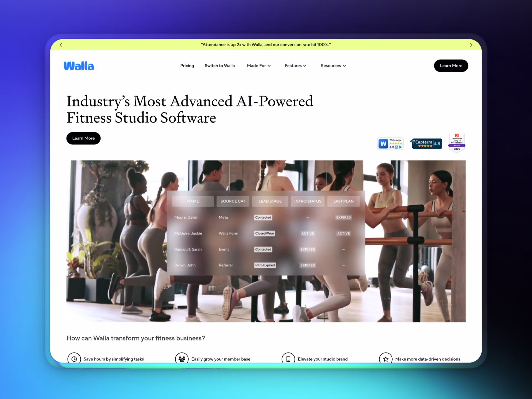The width and height of the screenshot is (532, 399).
Task: Click the star icon for data-driven decisions
Action: tap(385, 358)
